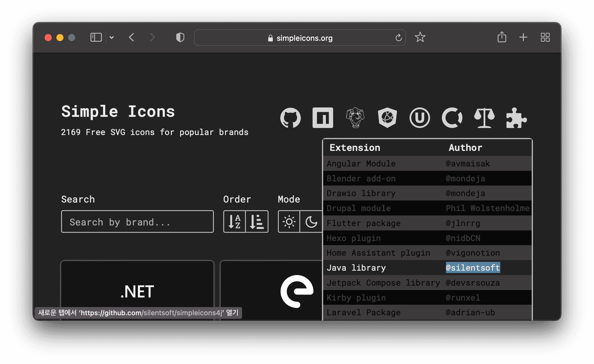The height and width of the screenshot is (364, 594).
Task: Open the Drupal module extension link
Action: tap(359, 208)
